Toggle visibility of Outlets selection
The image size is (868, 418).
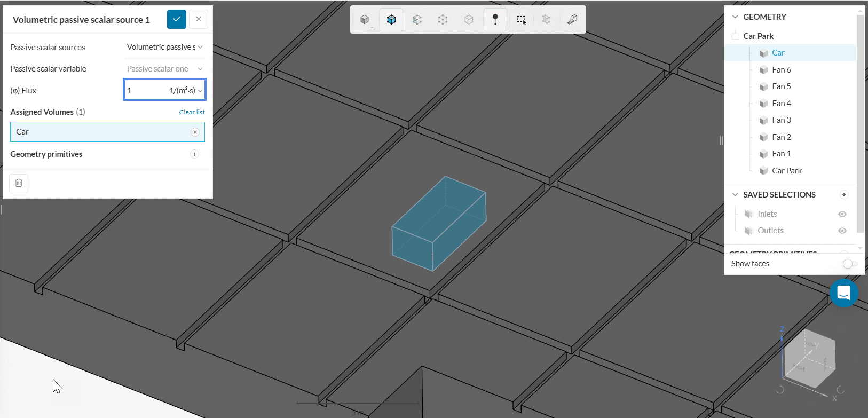tap(842, 231)
